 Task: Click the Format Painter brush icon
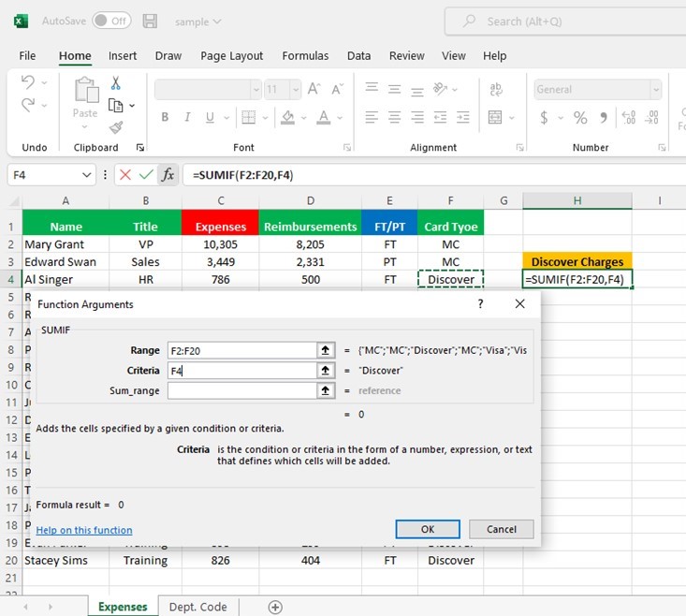coord(115,127)
